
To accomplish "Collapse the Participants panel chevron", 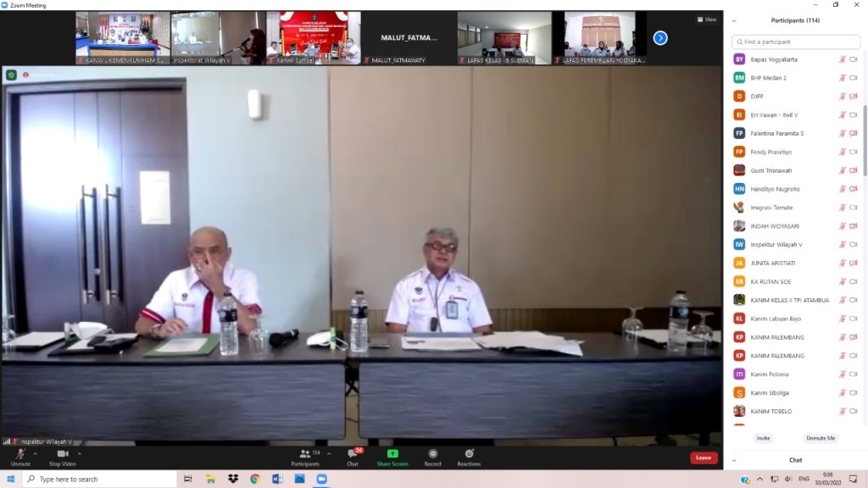I will point(734,20).
